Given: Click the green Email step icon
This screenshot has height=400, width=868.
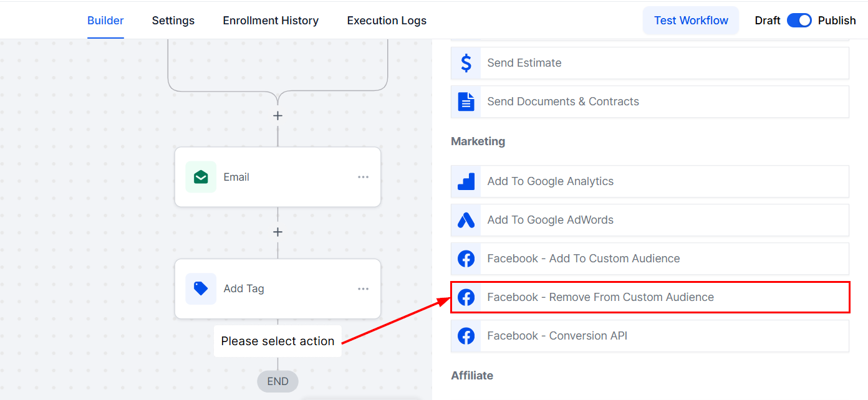Looking at the screenshot, I should click(201, 177).
